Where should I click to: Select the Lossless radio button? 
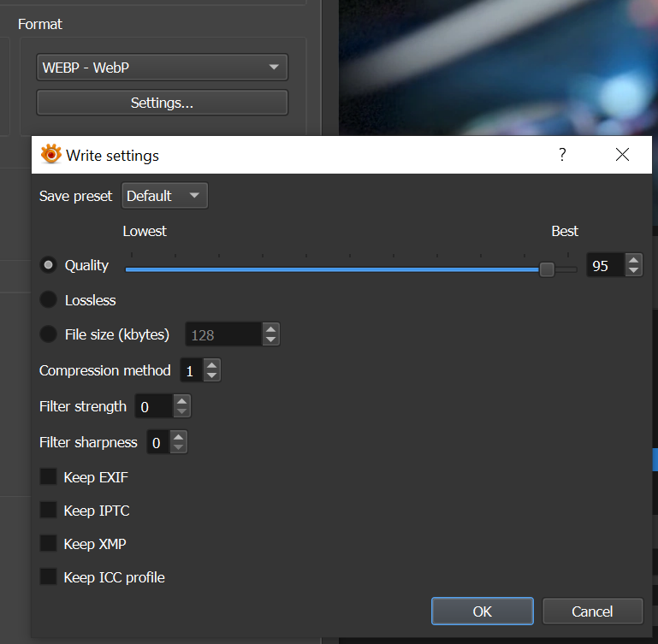point(48,299)
